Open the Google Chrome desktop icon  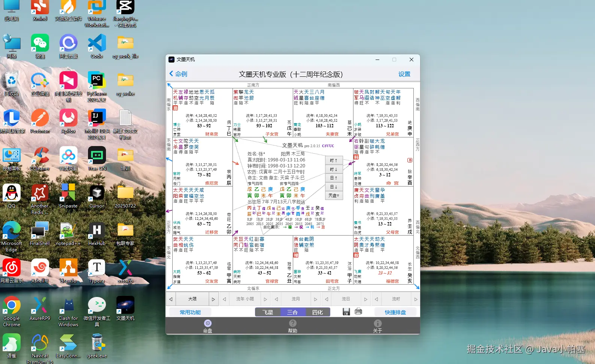pos(12,306)
